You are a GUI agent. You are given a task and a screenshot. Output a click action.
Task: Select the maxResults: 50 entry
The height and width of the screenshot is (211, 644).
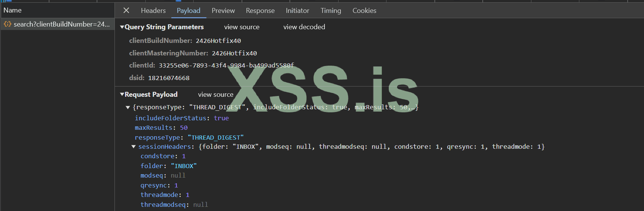(161, 128)
